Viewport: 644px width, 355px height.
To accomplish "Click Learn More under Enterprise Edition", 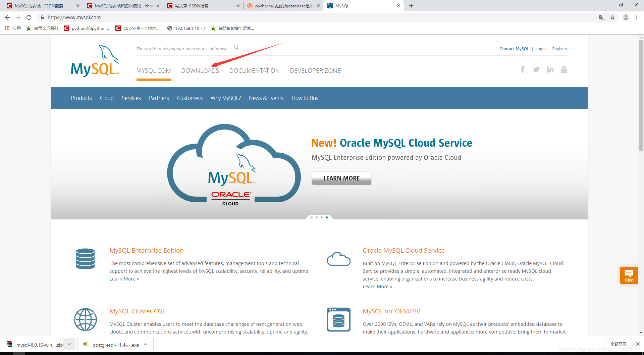I will [x=124, y=279].
